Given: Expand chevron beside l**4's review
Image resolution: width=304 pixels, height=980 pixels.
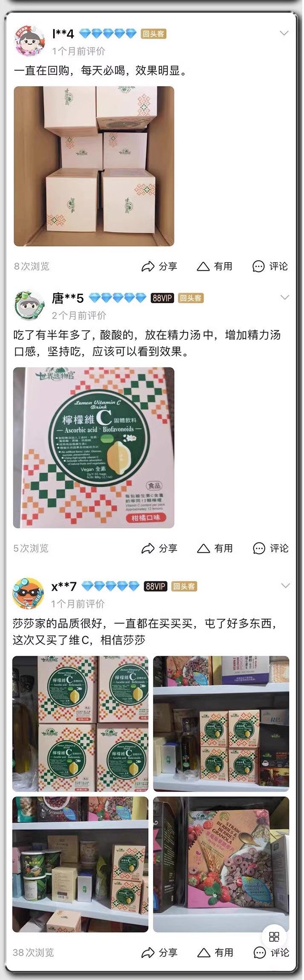Looking at the screenshot, I should tap(284, 33).
